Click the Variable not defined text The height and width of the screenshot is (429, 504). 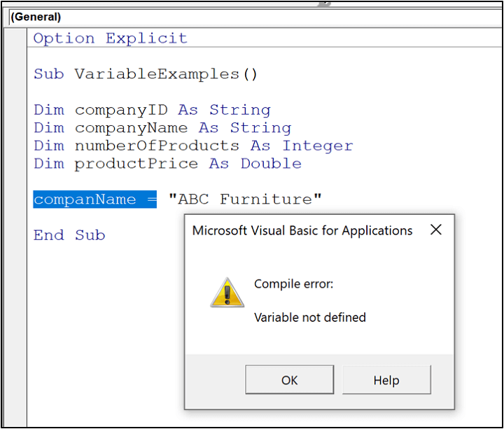click(x=310, y=318)
